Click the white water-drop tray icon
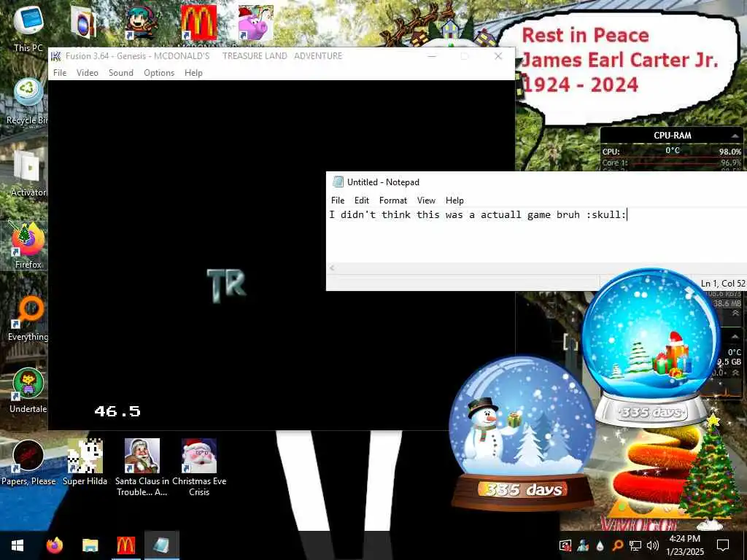The height and width of the screenshot is (560, 747). pos(600,545)
